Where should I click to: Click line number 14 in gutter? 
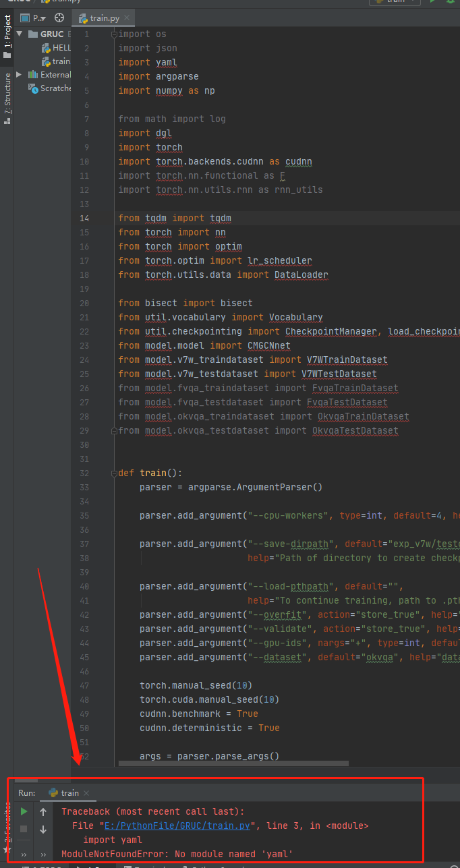pyautogui.click(x=84, y=218)
